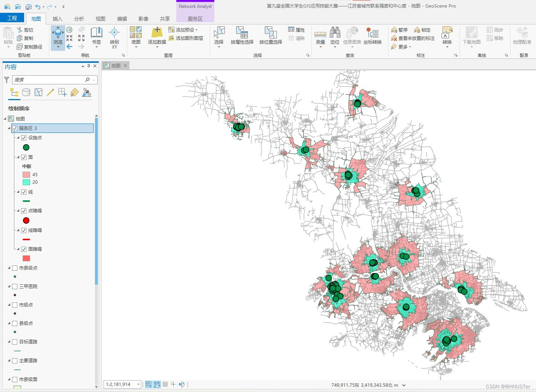536x392 pixels.
Task: Expand the More (更多) labeling dropdown
Action: point(403,47)
